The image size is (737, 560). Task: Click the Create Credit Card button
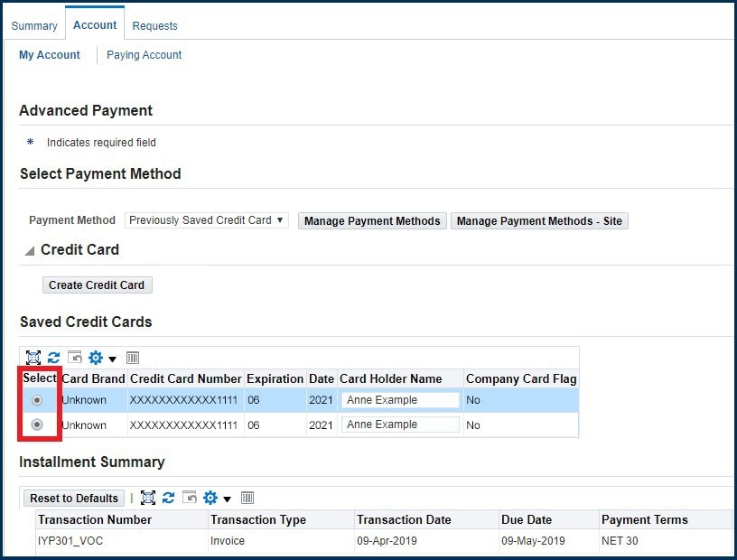(97, 285)
